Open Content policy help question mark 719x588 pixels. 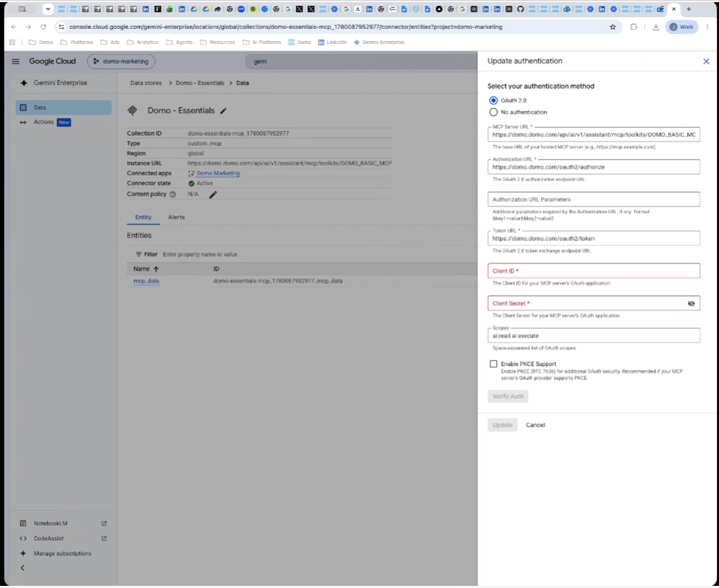pos(173,195)
